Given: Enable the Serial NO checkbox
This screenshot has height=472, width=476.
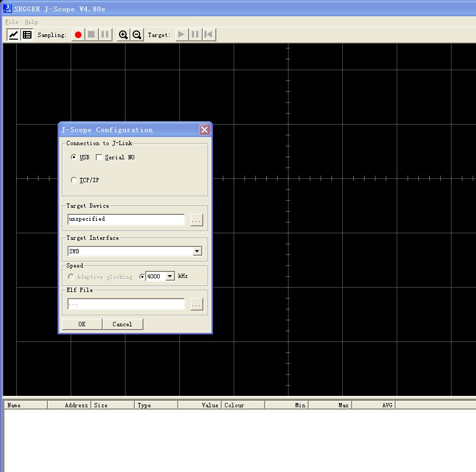Looking at the screenshot, I should pyautogui.click(x=99, y=157).
